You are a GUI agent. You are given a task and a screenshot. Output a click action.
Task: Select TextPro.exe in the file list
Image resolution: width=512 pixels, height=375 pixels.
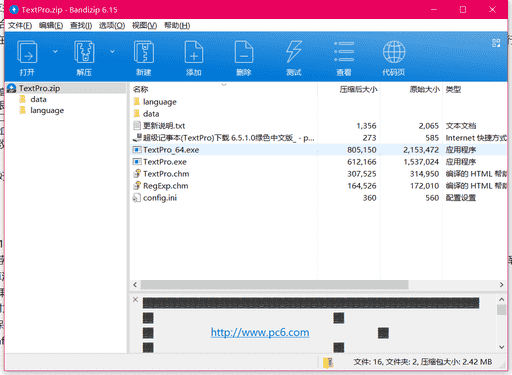click(x=165, y=162)
